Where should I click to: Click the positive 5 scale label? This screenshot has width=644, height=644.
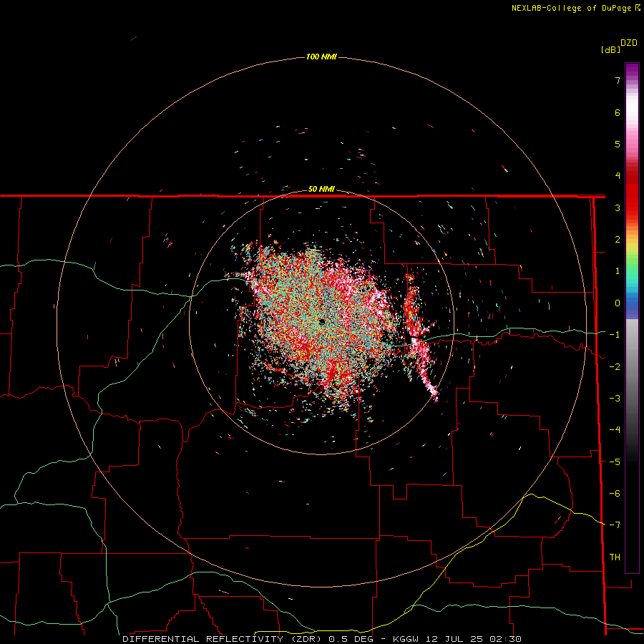click(x=618, y=144)
